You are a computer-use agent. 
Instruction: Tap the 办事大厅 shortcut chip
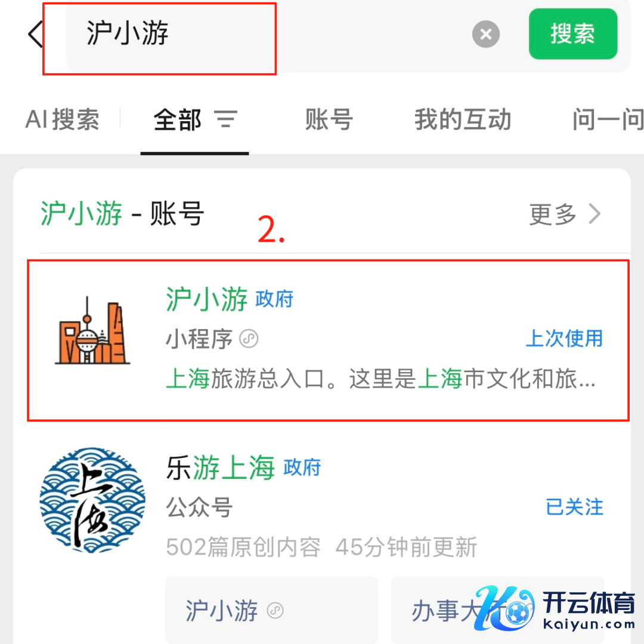pyautogui.click(x=497, y=610)
